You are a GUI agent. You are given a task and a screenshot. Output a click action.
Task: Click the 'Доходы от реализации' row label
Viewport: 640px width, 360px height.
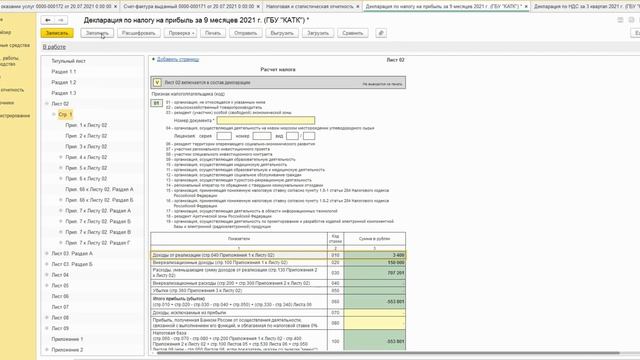[213, 255]
